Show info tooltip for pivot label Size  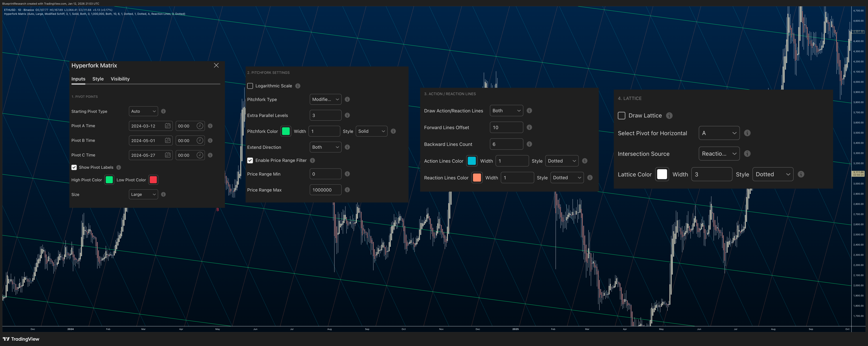pyautogui.click(x=163, y=194)
